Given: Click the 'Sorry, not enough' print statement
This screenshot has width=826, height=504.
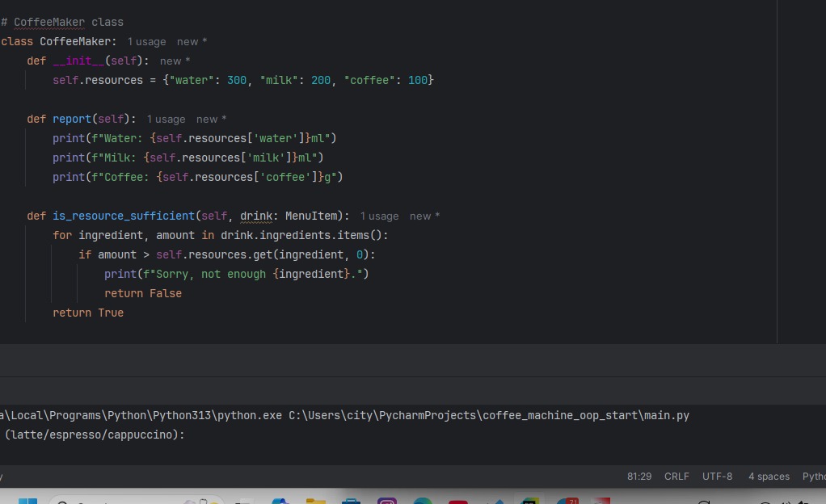Looking at the screenshot, I should pyautogui.click(x=237, y=274).
